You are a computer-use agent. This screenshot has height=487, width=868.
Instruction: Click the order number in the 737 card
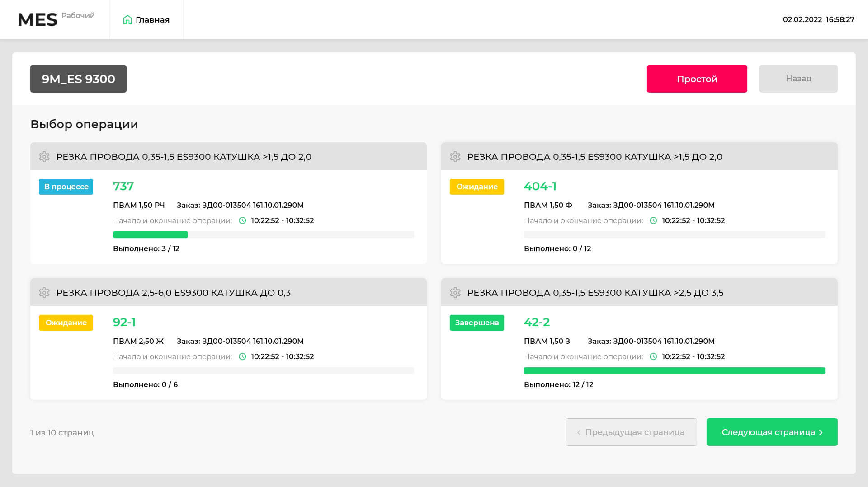(x=240, y=205)
